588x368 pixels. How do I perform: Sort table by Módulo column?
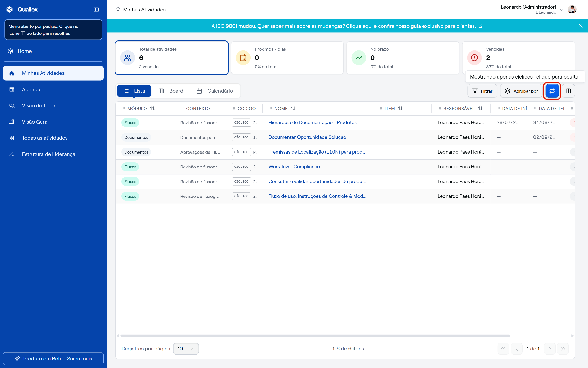click(152, 109)
